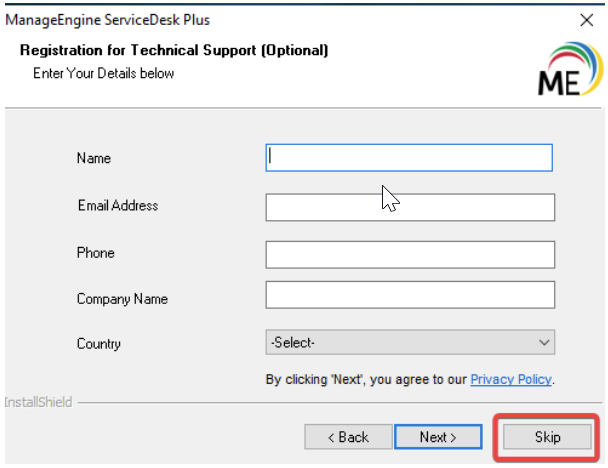Select the Phone input box
This screenshot has width=608, height=468.
(409, 255)
